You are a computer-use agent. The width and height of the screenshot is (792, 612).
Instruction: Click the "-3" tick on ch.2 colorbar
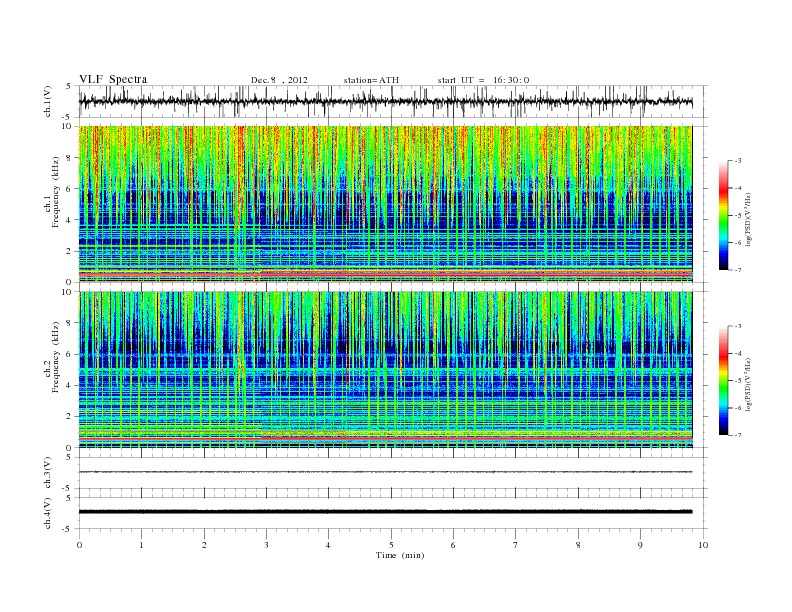pos(738,326)
